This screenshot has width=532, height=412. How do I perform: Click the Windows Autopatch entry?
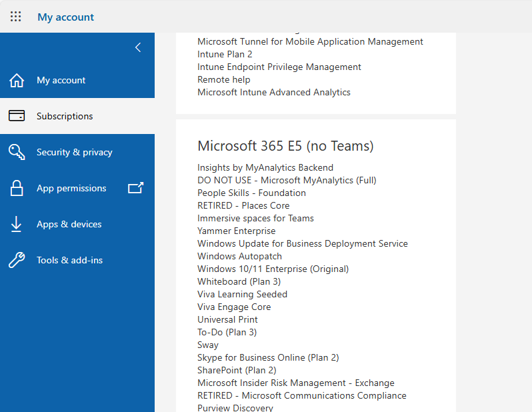(x=239, y=256)
